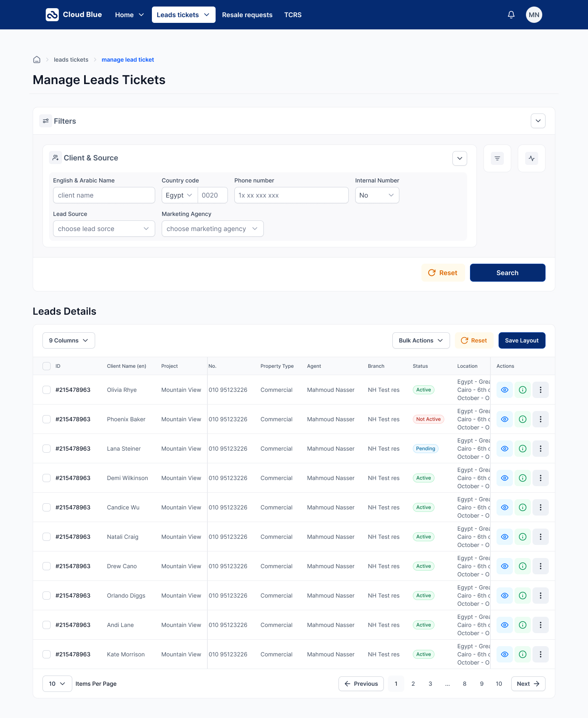Image resolution: width=588 pixels, height=718 pixels.
Task: Open the Leads tickets nav tab
Action: coord(183,15)
